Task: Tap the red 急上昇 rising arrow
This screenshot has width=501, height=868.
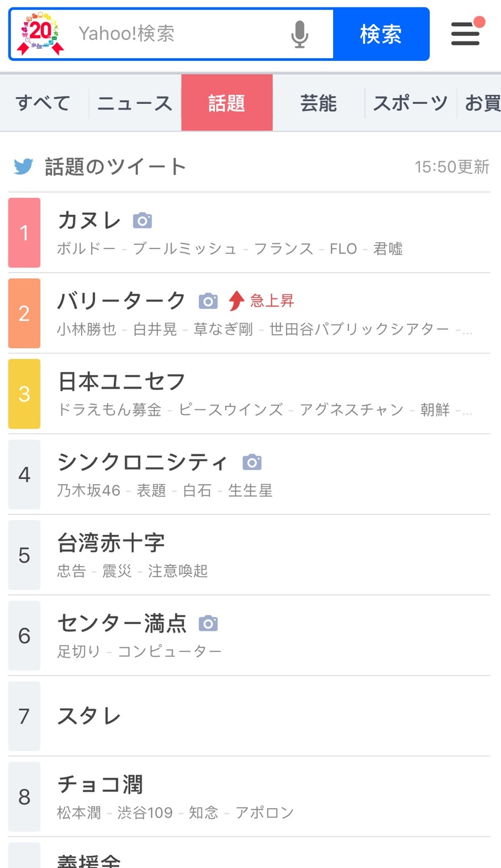Action: tap(237, 301)
